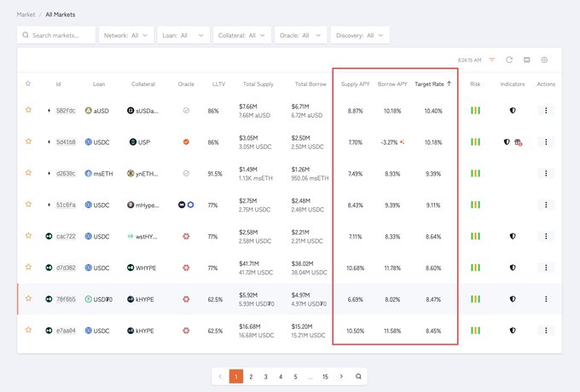Go to next page arrow

(x=341, y=377)
